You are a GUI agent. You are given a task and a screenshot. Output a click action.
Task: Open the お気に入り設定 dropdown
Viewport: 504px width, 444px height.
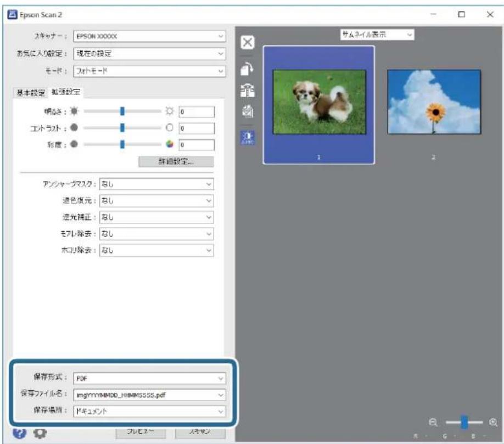149,54
